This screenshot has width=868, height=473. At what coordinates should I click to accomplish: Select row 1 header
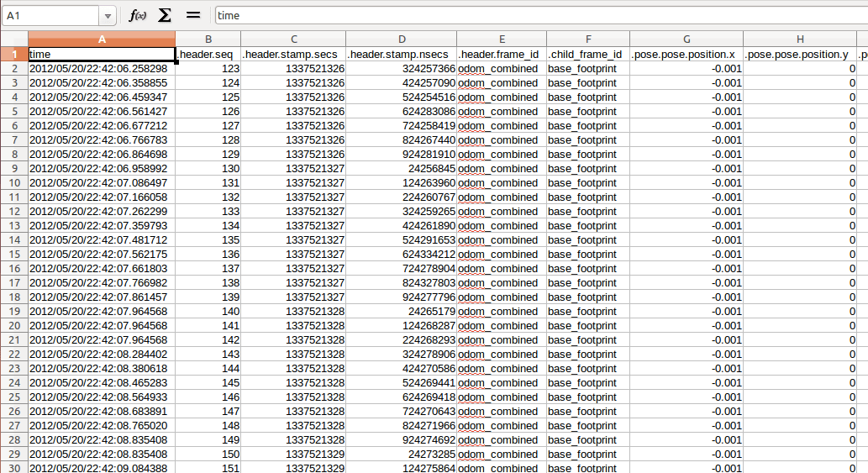coord(14,55)
